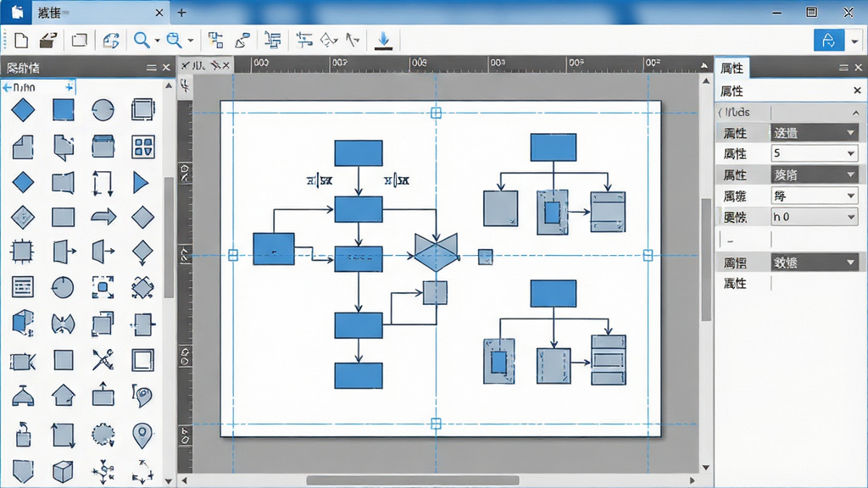Click the canvas vertical scrollbar down arrow
868x488 pixels.
point(706,468)
